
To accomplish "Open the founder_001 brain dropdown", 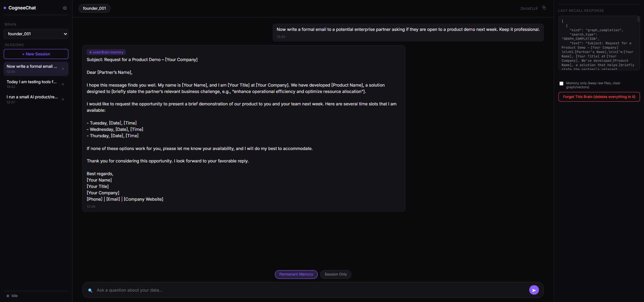I will pos(36,34).
